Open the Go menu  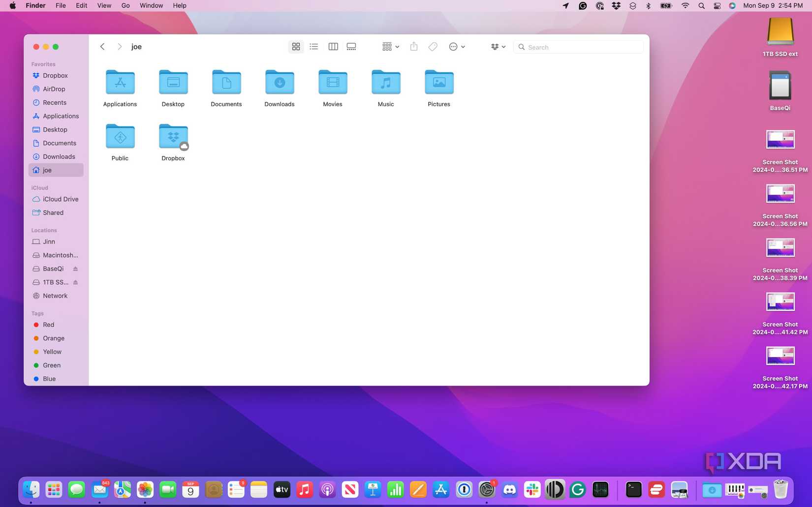coord(125,5)
